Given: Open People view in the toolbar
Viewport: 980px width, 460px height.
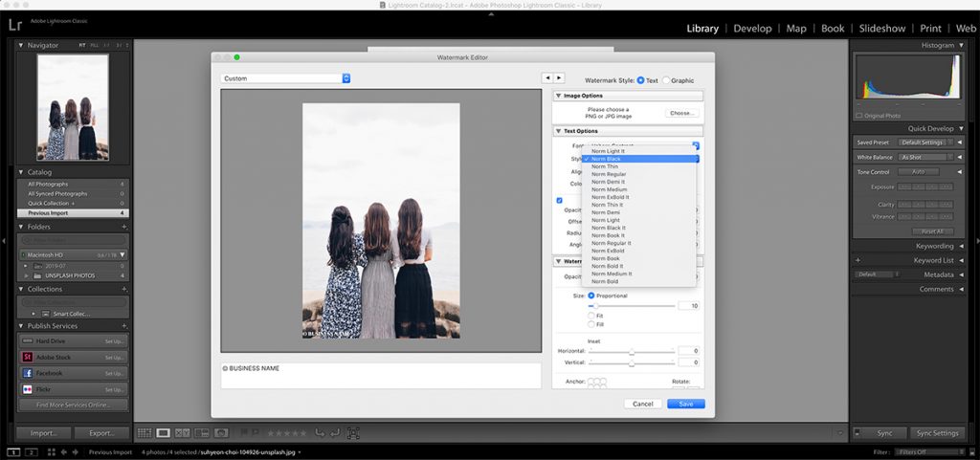Looking at the screenshot, I should click(x=221, y=432).
